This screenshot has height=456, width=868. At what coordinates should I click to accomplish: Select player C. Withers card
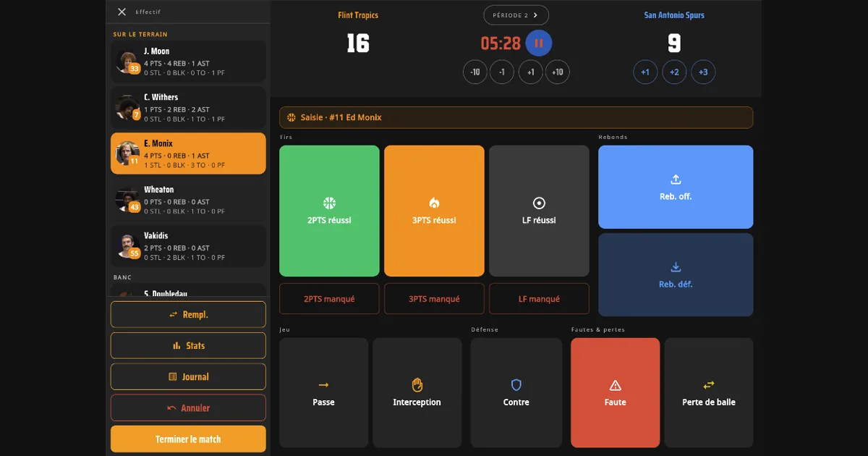pos(188,108)
